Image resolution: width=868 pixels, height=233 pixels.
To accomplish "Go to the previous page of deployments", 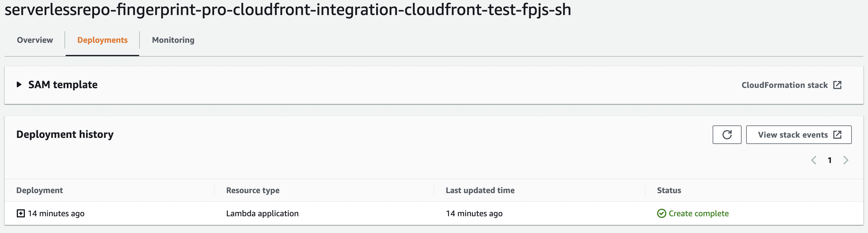I will tap(813, 160).
